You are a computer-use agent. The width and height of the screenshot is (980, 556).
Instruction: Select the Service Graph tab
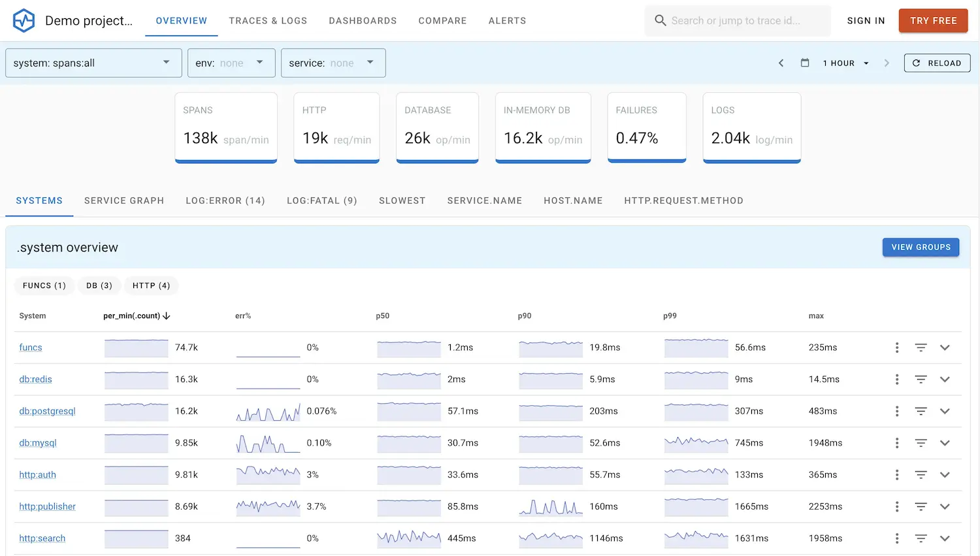point(124,201)
